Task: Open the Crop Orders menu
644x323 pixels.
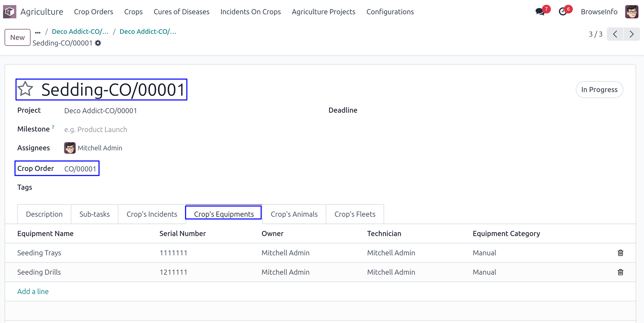Action: tap(93, 12)
